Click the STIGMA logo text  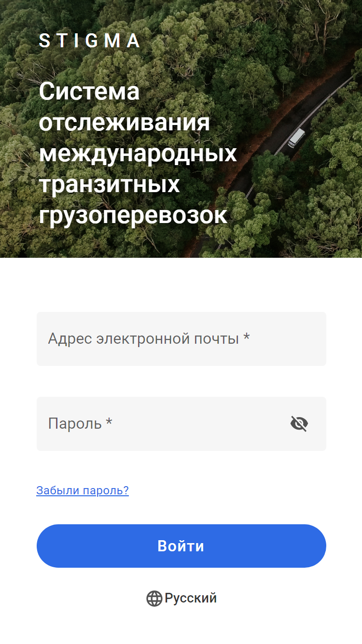(x=89, y=41)
